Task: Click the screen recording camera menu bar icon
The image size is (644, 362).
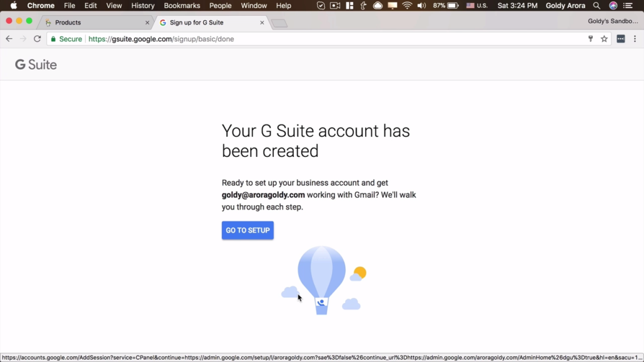Action: pyautogui.click(x=335, y=6)
